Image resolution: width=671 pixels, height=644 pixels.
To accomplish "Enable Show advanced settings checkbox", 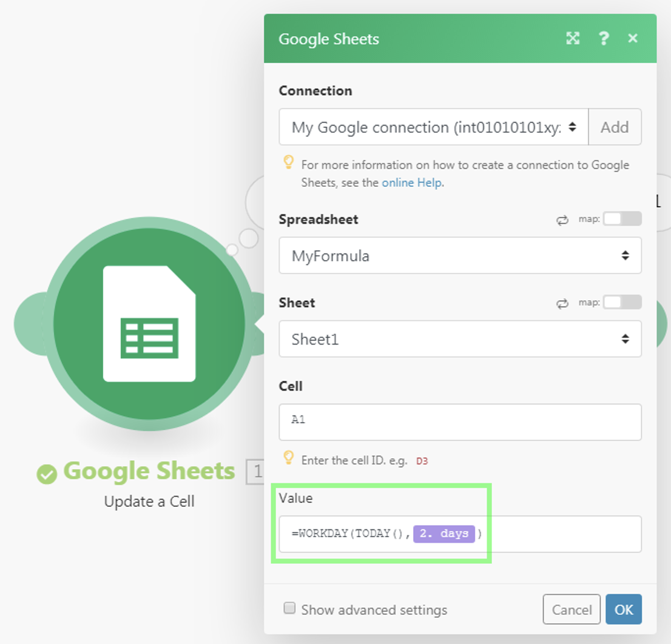I will click(290, 608).
